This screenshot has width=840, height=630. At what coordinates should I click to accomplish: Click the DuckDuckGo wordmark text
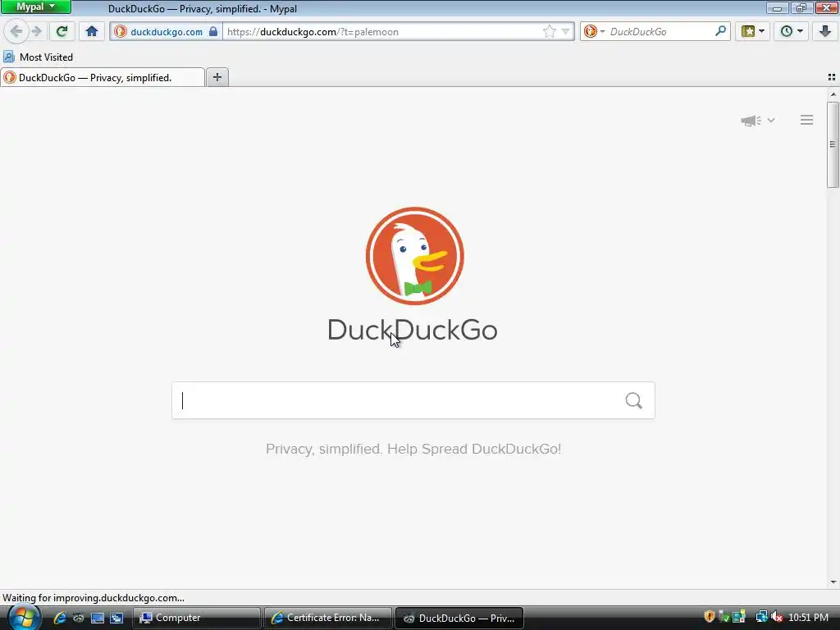pos(413,330)
